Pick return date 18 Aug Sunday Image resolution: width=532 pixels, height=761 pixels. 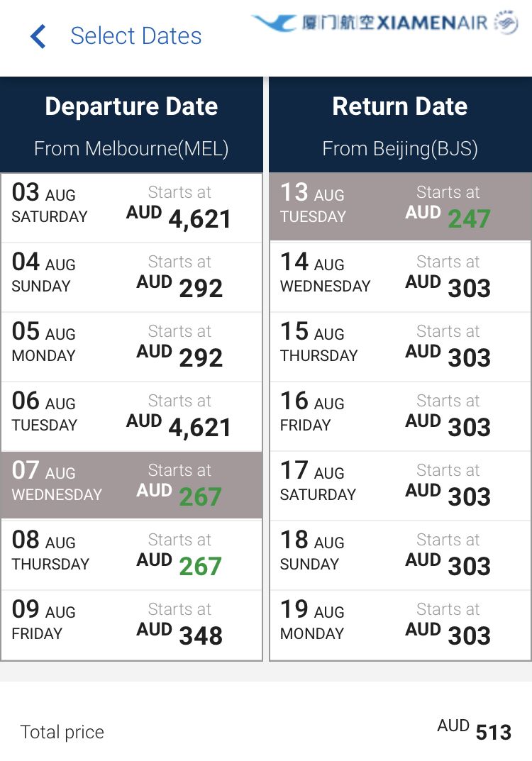tap(400, 555)
